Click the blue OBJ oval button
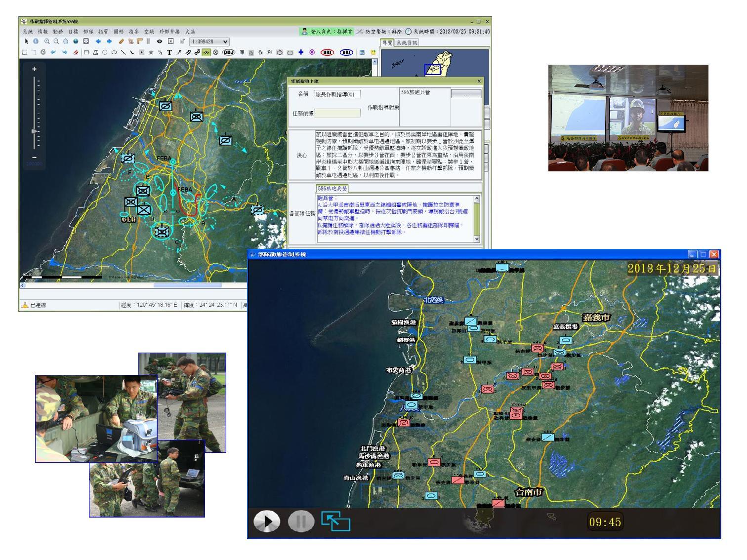Screen dimensions: 747x560 coord(347,52)
